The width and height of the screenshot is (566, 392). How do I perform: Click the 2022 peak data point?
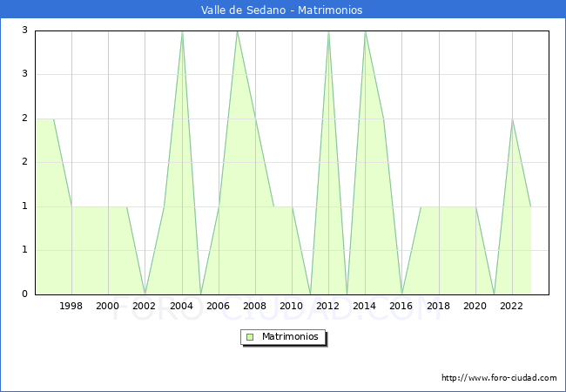pos(512,119)
